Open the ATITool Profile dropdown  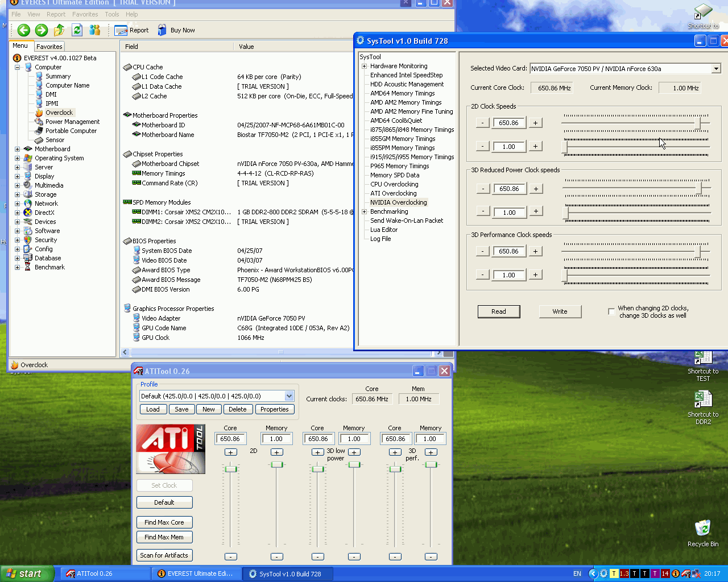click(289, 396)
